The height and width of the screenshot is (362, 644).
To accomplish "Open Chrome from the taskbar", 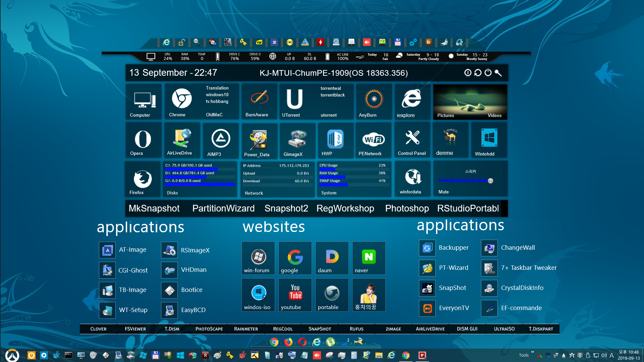I will pyautogui.click(x=406, y=355).
